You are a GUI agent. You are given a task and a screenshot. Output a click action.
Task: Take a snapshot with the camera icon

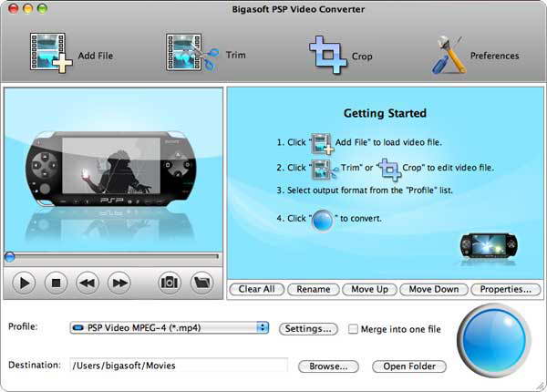pyautogui.click(x=170, y=283)
